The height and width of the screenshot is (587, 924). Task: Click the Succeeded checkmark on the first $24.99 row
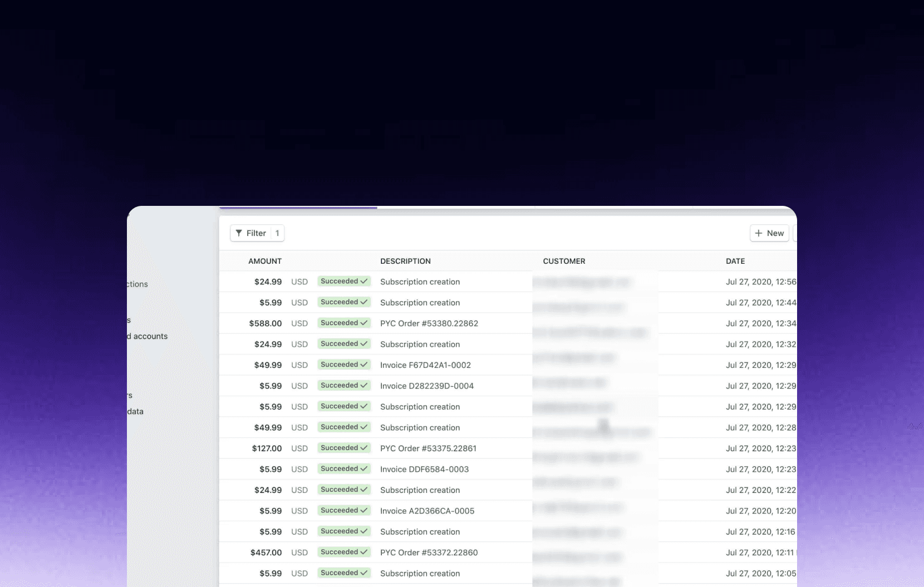click(363, 281)
